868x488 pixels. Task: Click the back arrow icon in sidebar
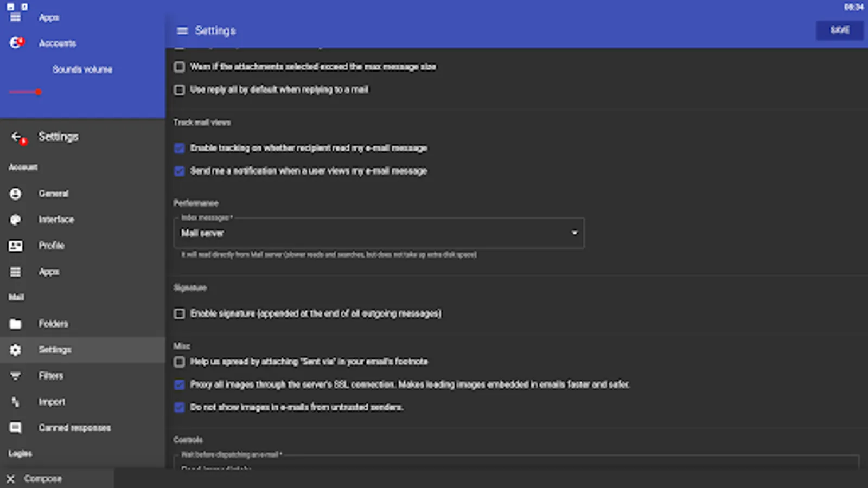click(16, 137)
